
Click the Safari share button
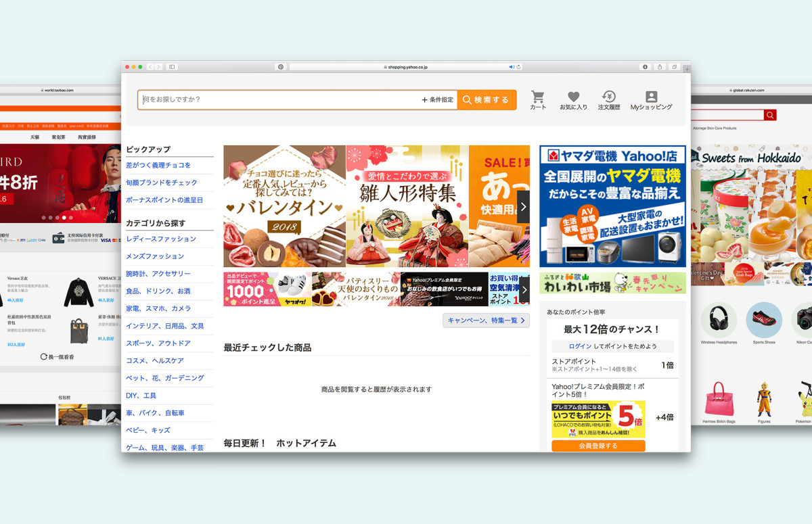coord(660,67)
